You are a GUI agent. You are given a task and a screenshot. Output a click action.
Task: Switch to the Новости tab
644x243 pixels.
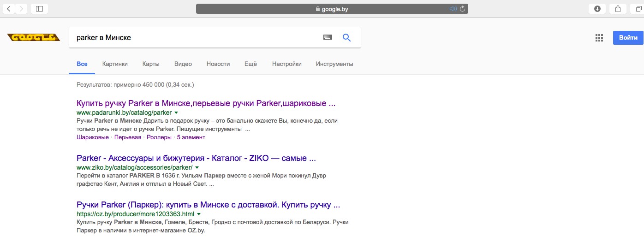pyautogui.click(x=218, y=64)
